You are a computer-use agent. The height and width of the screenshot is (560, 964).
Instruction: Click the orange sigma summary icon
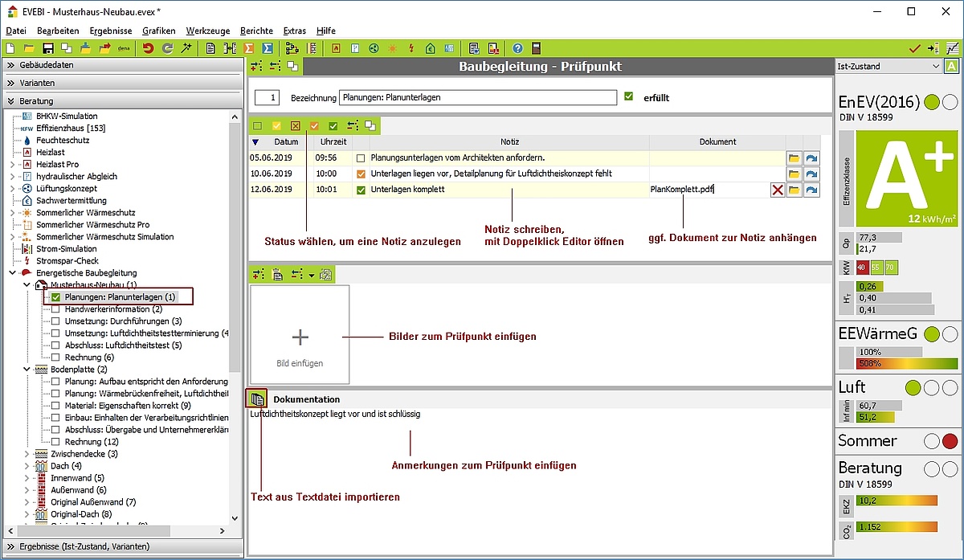click(x=248, y=48)
